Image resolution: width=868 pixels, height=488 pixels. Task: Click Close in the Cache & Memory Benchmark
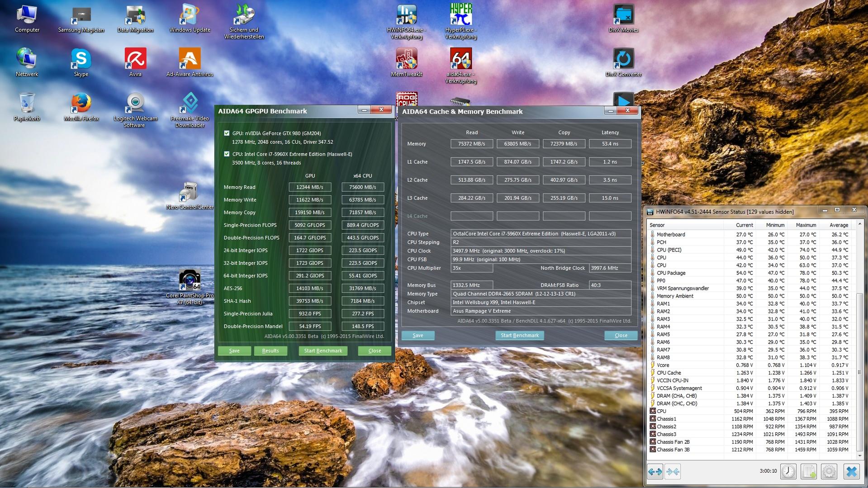pos(621,335)
